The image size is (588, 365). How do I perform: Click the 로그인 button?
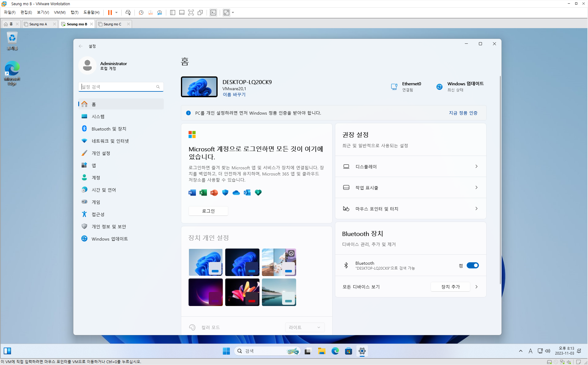(208, 211)
